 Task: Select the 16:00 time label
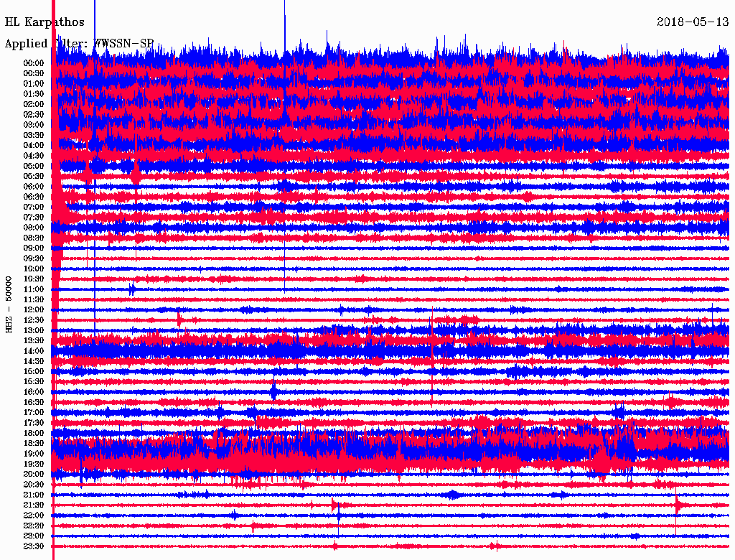(x=33, y=392)
